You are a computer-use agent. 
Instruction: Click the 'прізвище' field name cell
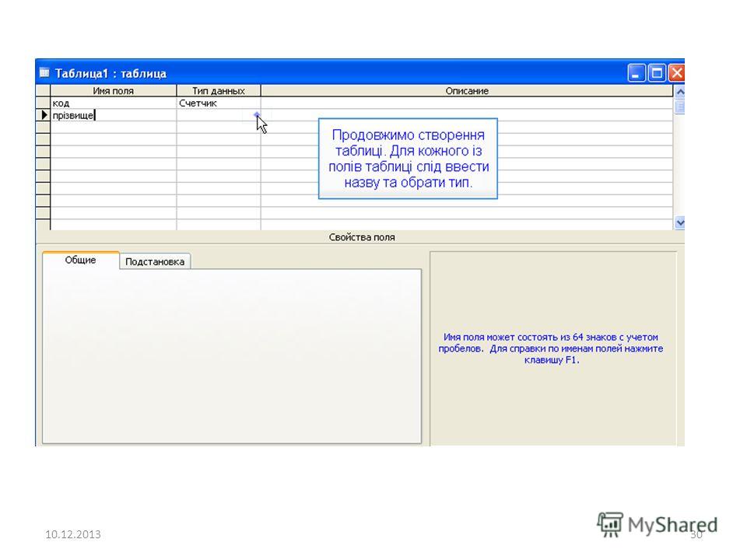[x=114, y=115]
